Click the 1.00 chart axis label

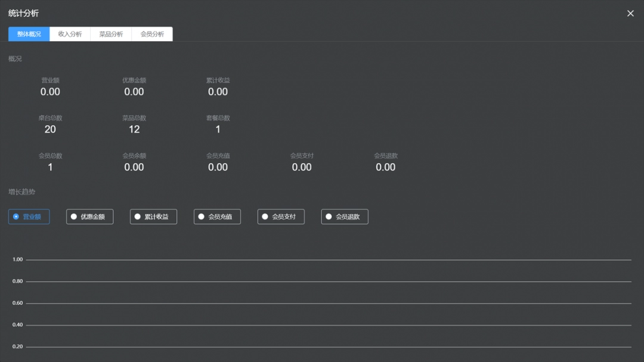18,259
